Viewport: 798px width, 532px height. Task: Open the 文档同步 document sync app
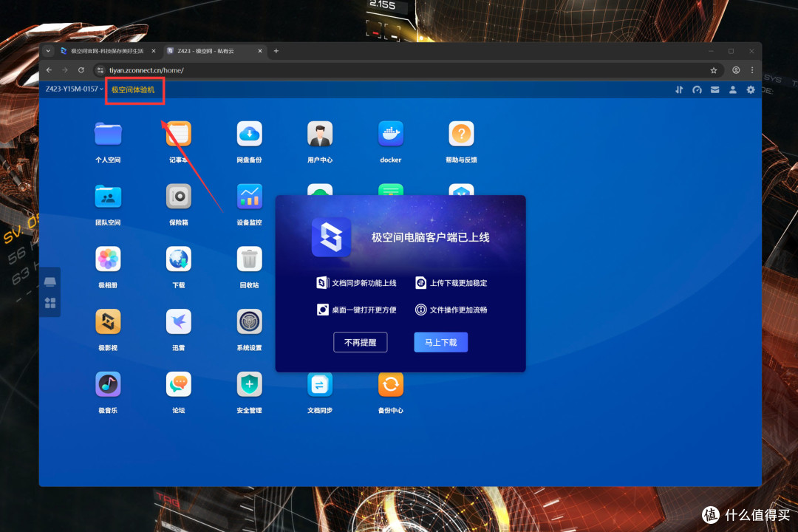tap(320, 385)
